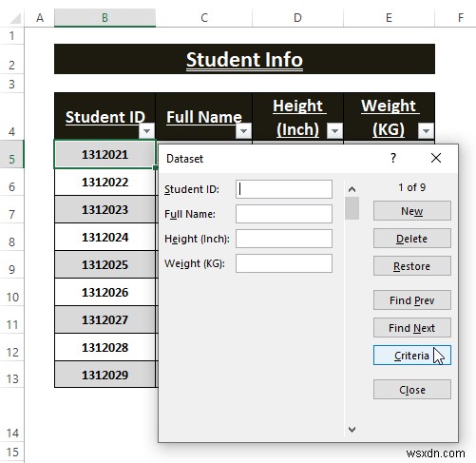Focus the Full Name input field
The height and width of the screenshot is (463, 476).
tap(284, 214)
